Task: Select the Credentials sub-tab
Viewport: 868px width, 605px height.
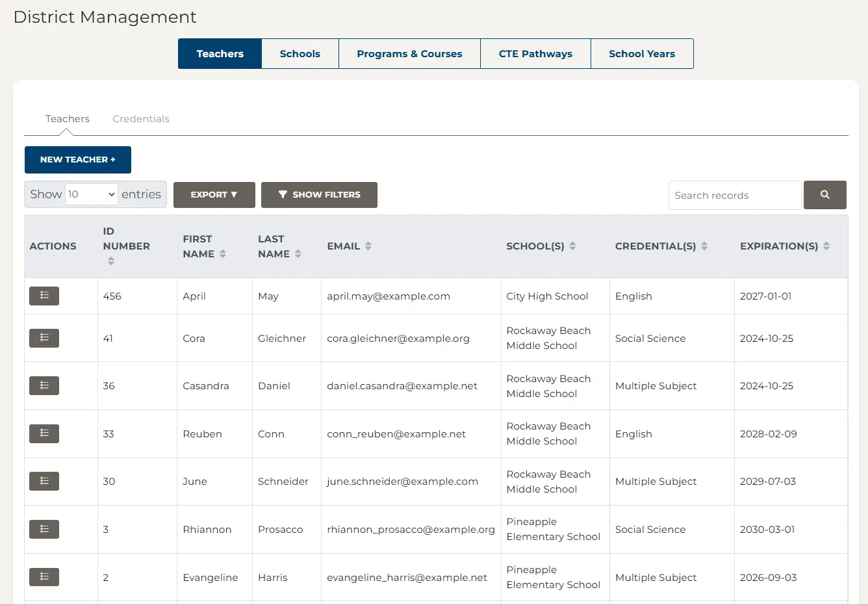Action: (141, 119)
